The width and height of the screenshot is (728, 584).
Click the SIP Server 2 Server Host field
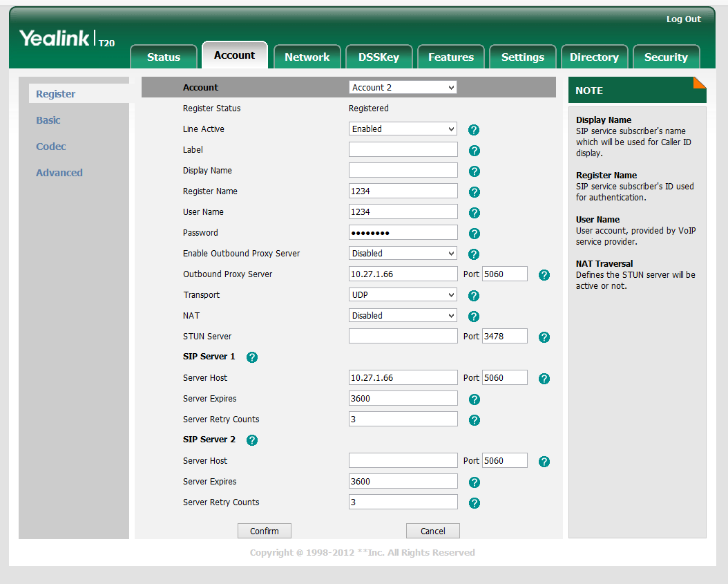tap(403, 461)
